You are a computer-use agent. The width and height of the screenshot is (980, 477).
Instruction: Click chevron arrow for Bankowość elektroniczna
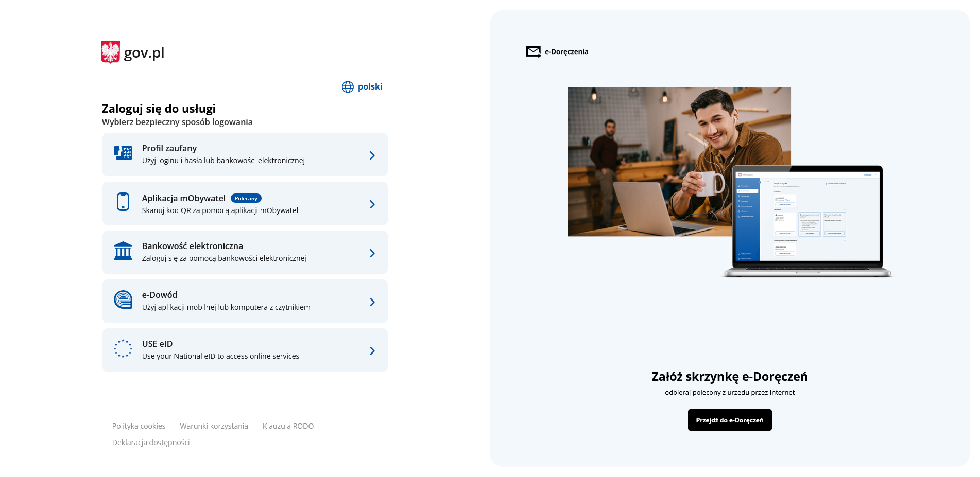pyautogui.click(x=372, y=253)
